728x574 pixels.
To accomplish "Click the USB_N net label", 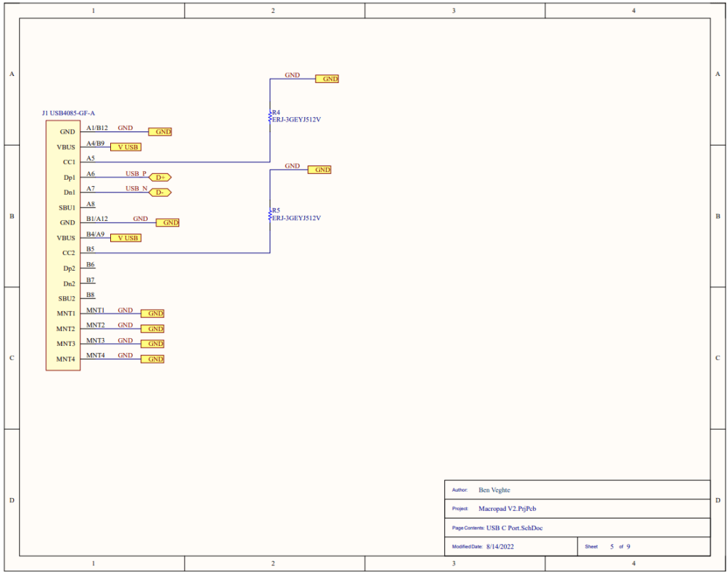I will (136, 188).
